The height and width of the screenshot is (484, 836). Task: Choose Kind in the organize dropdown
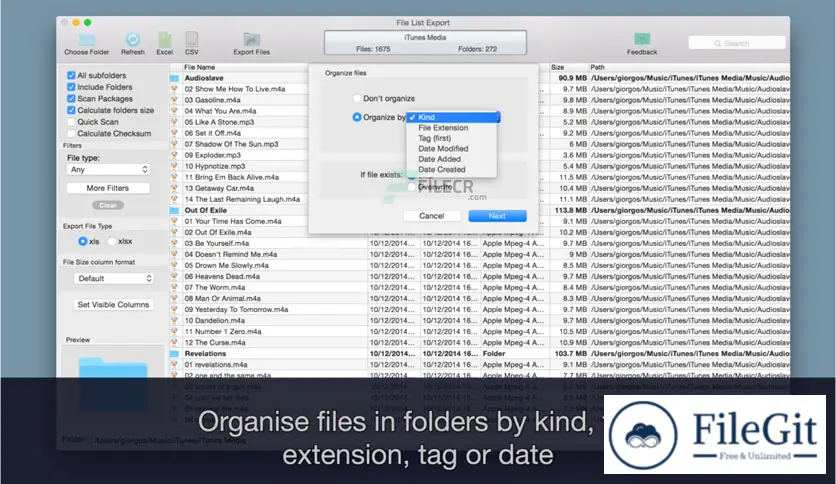452,117
